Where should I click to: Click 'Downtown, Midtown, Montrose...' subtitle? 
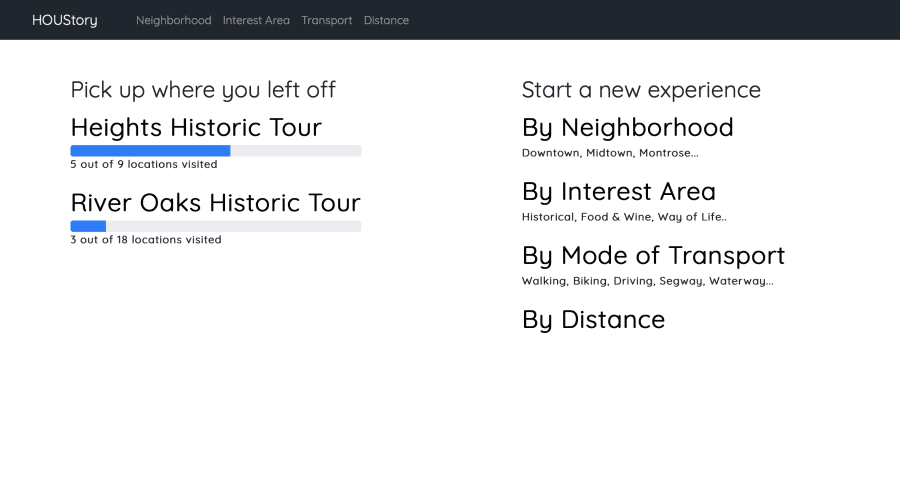[610, 153]
